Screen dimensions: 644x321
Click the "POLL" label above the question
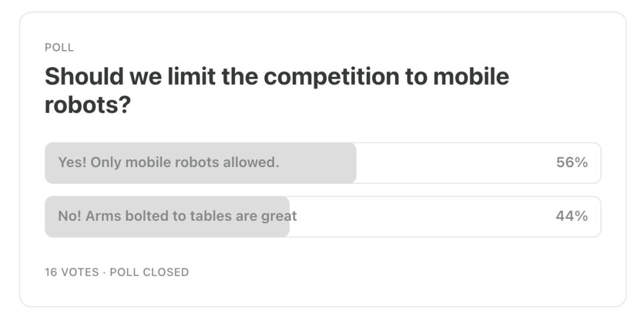59,48
